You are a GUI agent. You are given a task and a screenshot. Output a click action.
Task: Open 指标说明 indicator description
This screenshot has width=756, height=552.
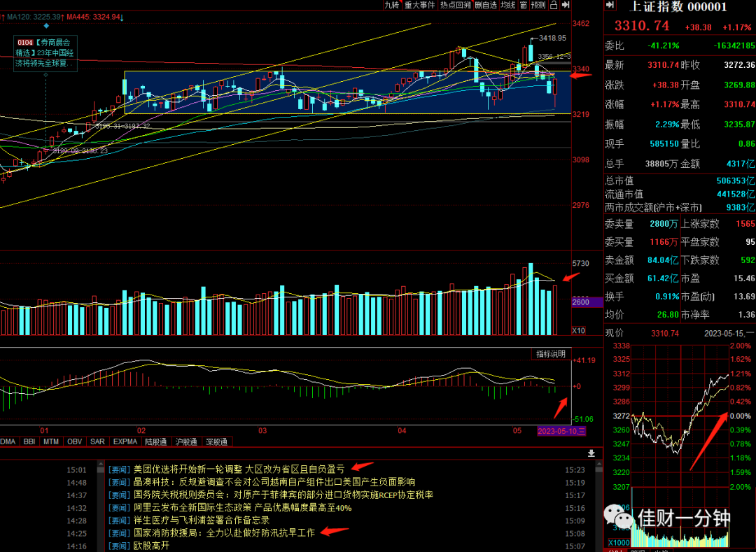pos(551,353)
